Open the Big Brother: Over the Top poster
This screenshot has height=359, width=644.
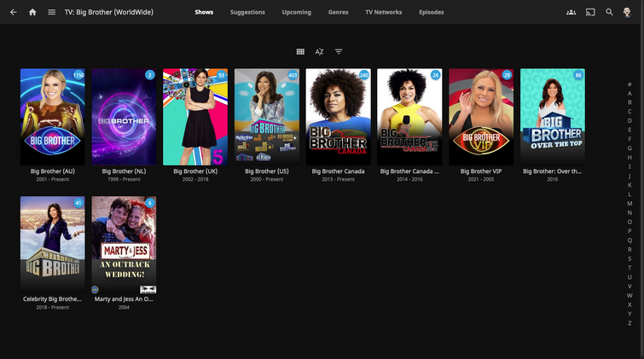click(x=553, y=117)
